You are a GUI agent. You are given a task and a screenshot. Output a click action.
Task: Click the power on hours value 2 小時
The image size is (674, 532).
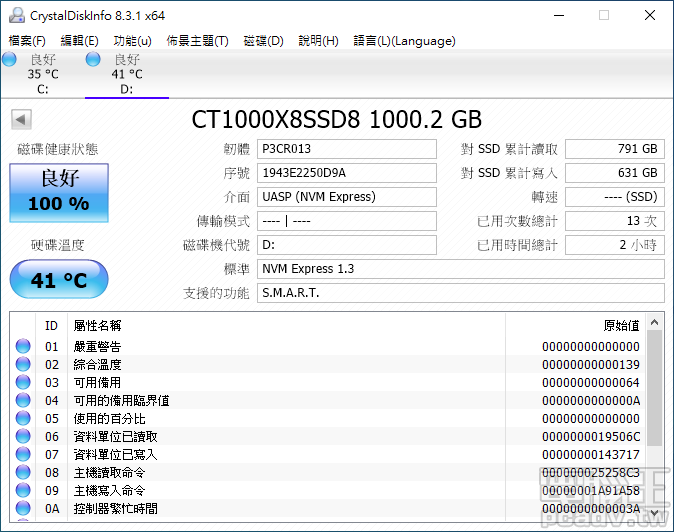[615, 245]
